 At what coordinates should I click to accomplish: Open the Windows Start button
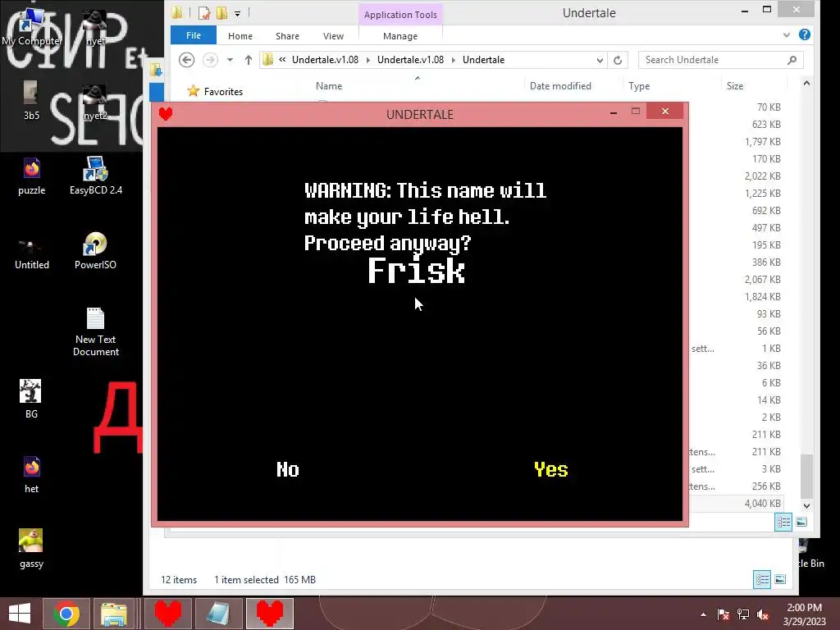(20, 614)
